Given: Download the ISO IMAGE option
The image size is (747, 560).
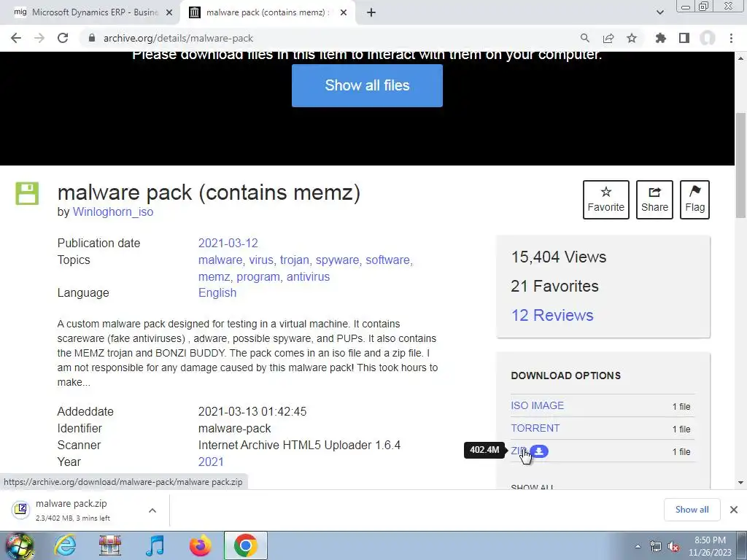Looking at the screenshot, I should [x=538, y=405].
